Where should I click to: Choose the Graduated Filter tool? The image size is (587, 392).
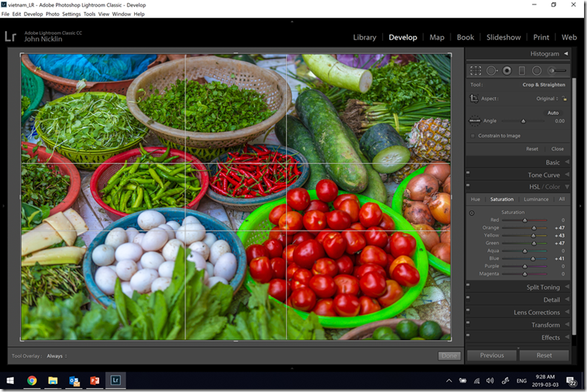pos(521,70)
